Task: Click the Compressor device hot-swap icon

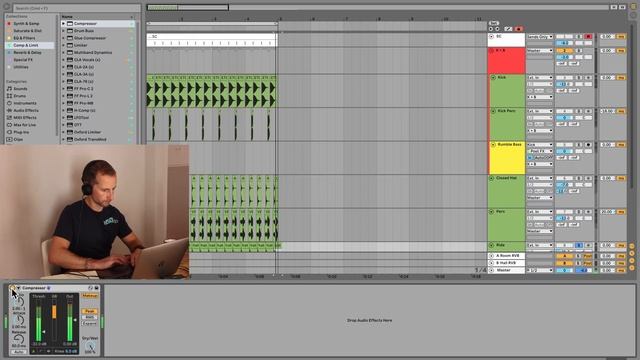Action: (91, 288)
